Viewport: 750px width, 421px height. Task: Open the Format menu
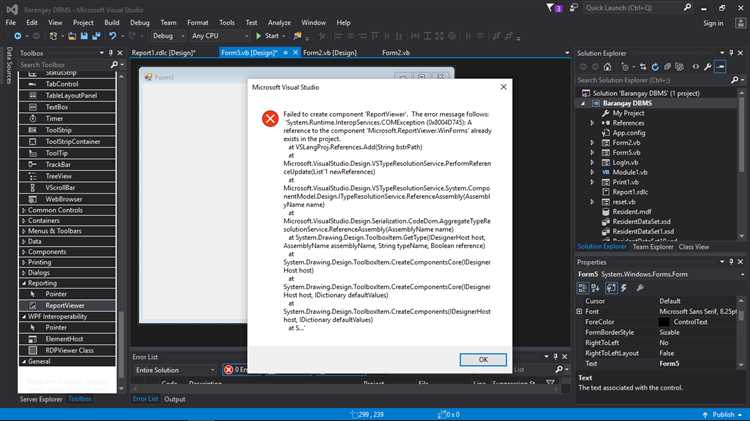pyautogui.click(x=197, y=22)
